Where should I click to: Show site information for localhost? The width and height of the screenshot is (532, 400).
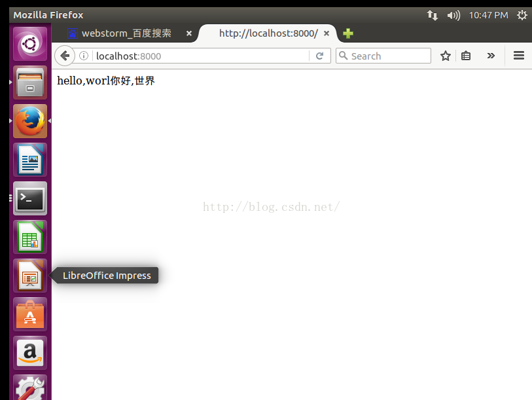(x=84, y=56)
